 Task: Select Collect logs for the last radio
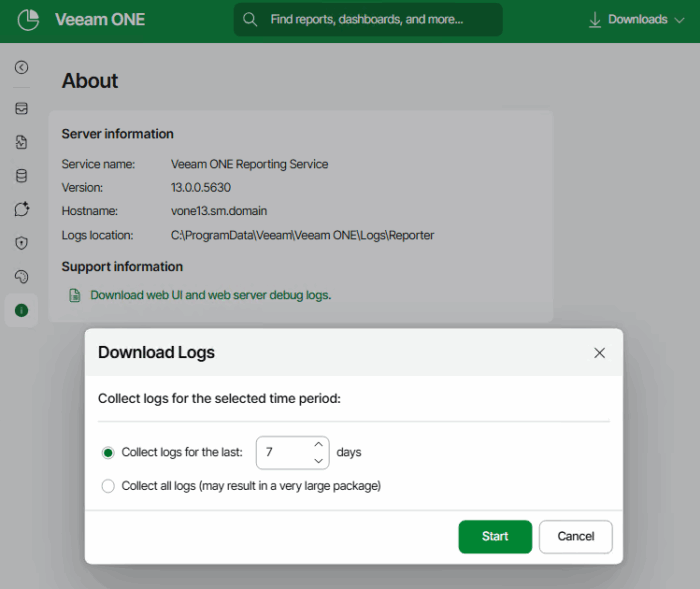(108, 453)
